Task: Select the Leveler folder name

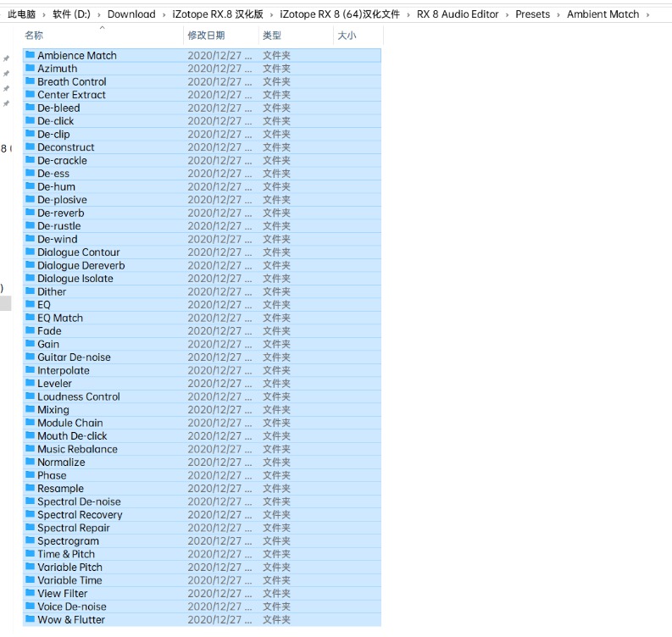Action: click(54, 384)
